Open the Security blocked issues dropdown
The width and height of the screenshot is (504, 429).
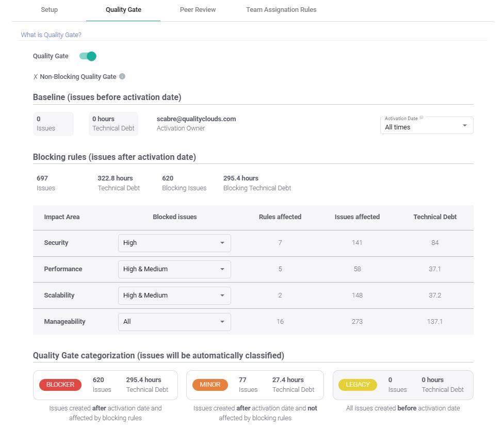coord(174,243)
